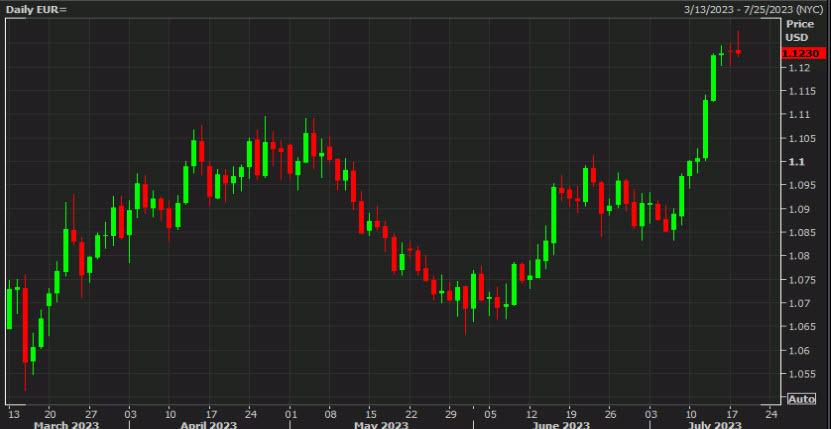Click the 19 date tick label
This screenshot has width=831, height=429.
(571, 414)
